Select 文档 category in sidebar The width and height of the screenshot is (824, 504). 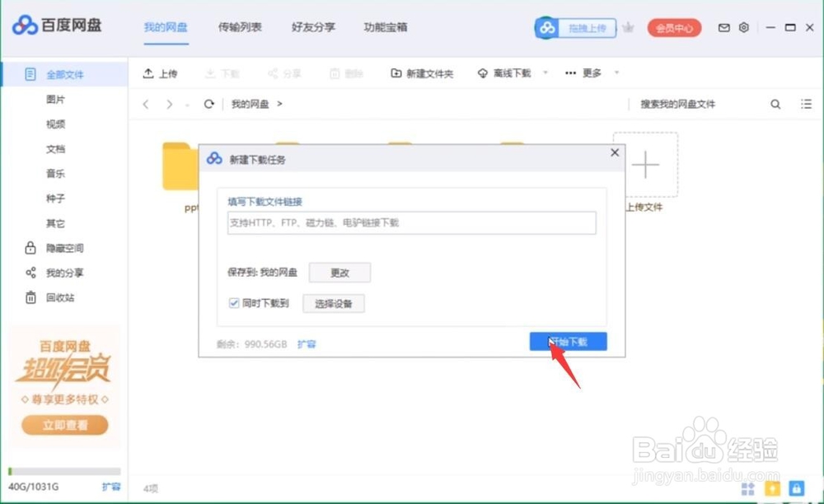pyautogui.click(x=55, y=149)
